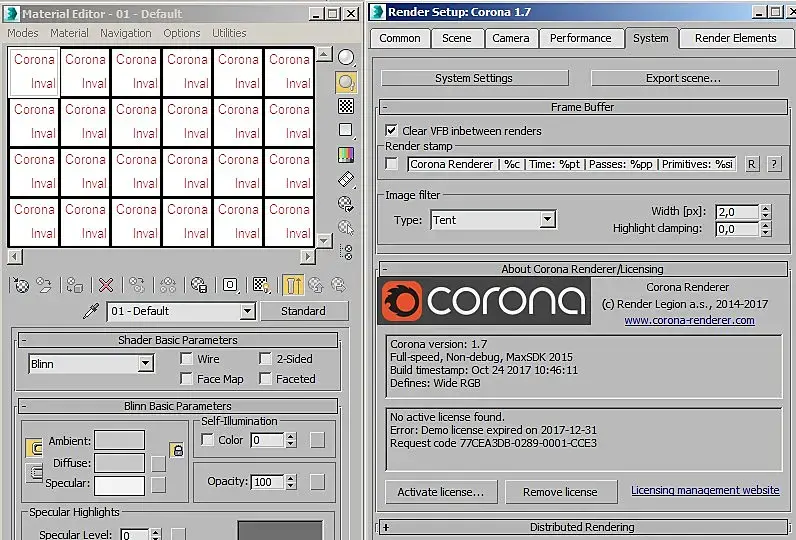Open Licensing management website link
The height and width of the screenshot is (540, 796).
pyautogui.click(x=705, y=490)
